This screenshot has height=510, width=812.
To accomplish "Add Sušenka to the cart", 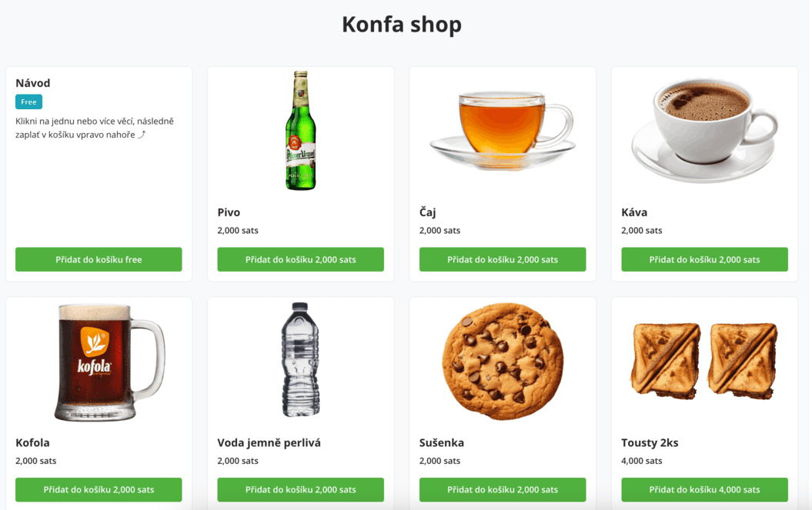I will 502,490.
